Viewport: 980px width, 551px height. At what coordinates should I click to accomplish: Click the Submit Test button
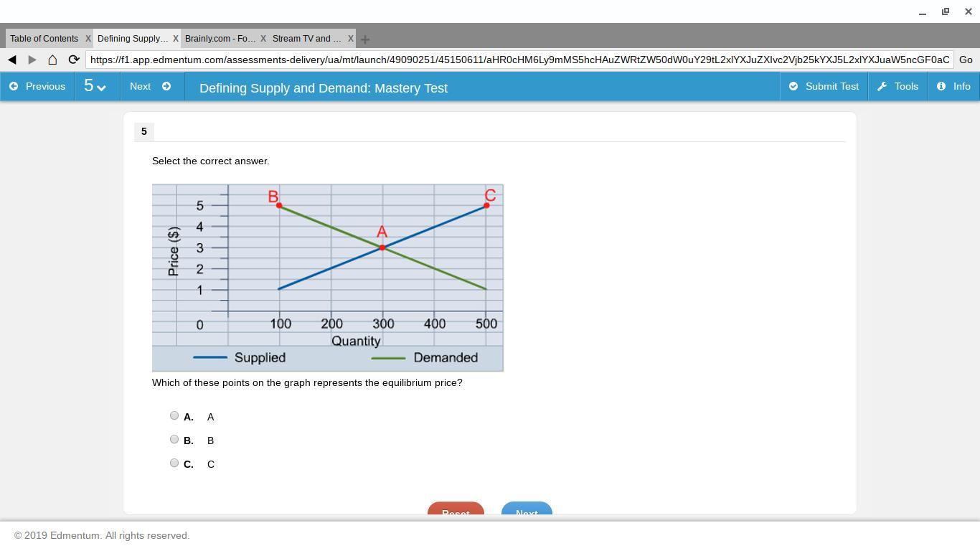tap(824, 86)
